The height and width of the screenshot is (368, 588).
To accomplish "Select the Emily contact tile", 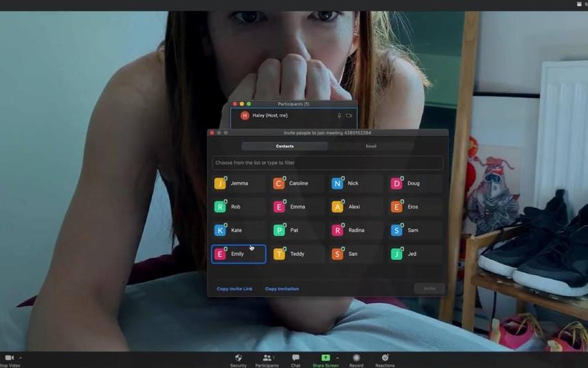I will (x=239, y=254).
